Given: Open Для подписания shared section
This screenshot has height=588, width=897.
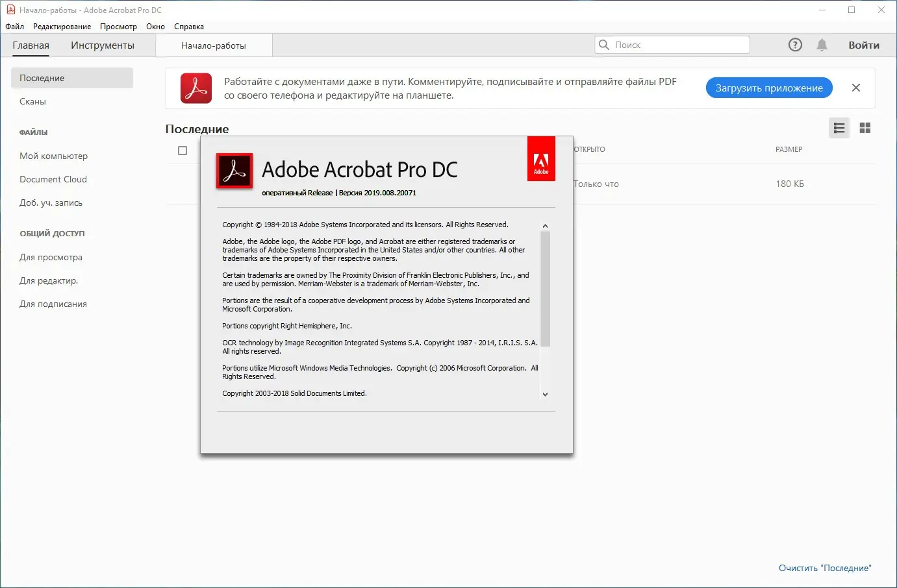Looking at the screenshot, I should (x=53, y=303).
